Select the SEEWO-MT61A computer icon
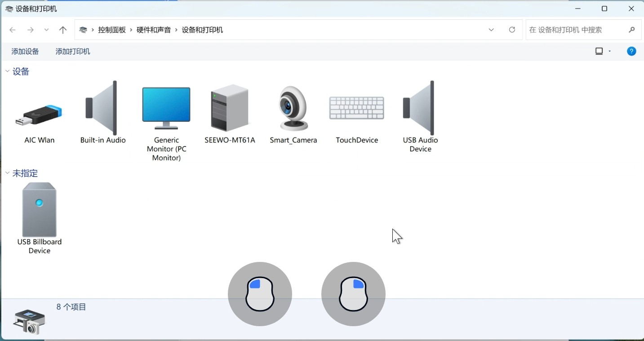Screen dimensions: 644x341 pos(230,109)
